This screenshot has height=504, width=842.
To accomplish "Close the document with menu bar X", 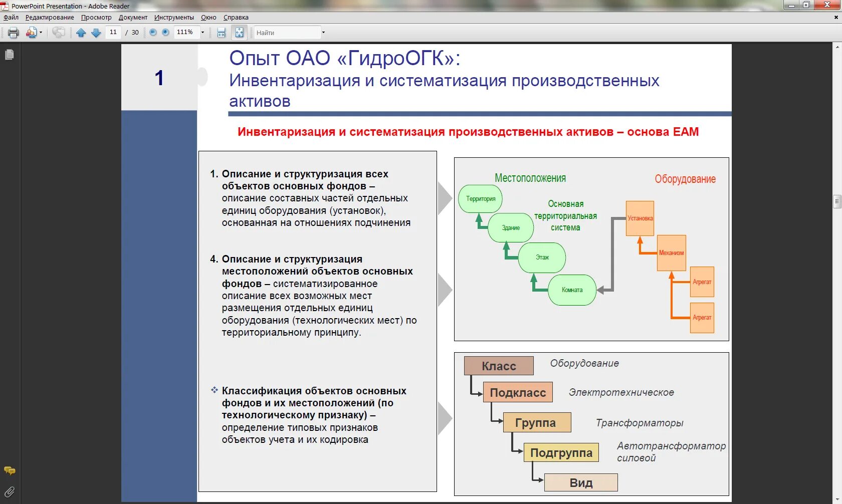I will pos(836,18).
